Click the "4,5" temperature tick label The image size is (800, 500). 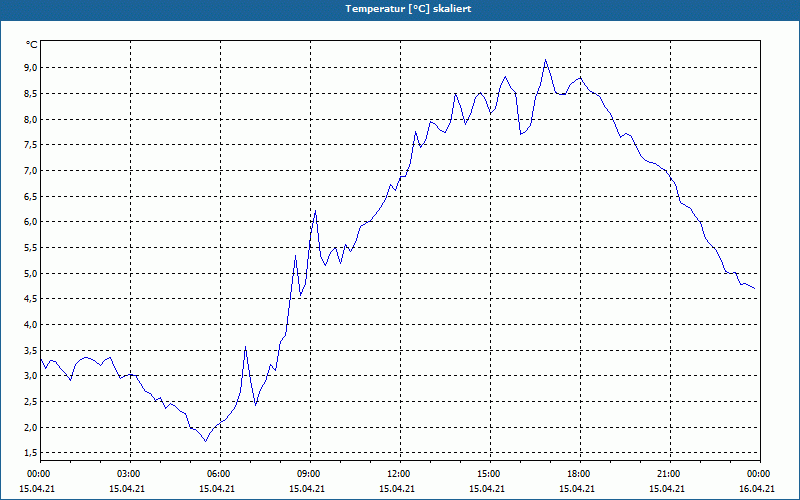coord(31,299)
